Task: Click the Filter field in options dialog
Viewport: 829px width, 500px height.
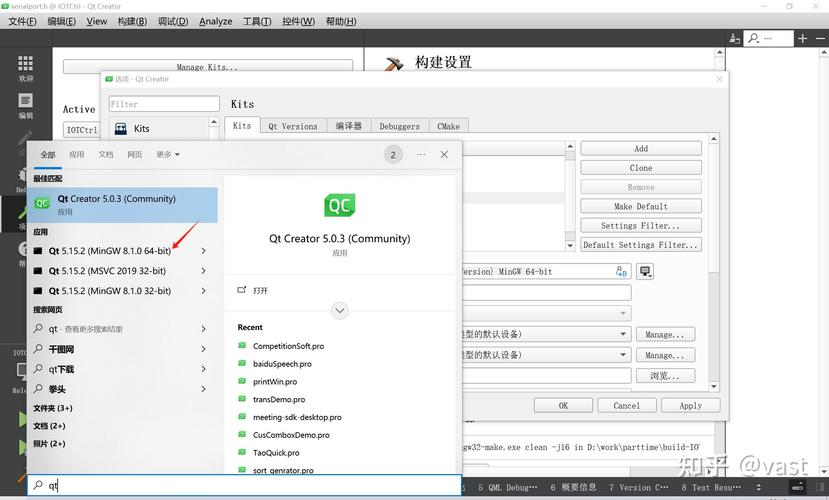Action: pos(164,104)
